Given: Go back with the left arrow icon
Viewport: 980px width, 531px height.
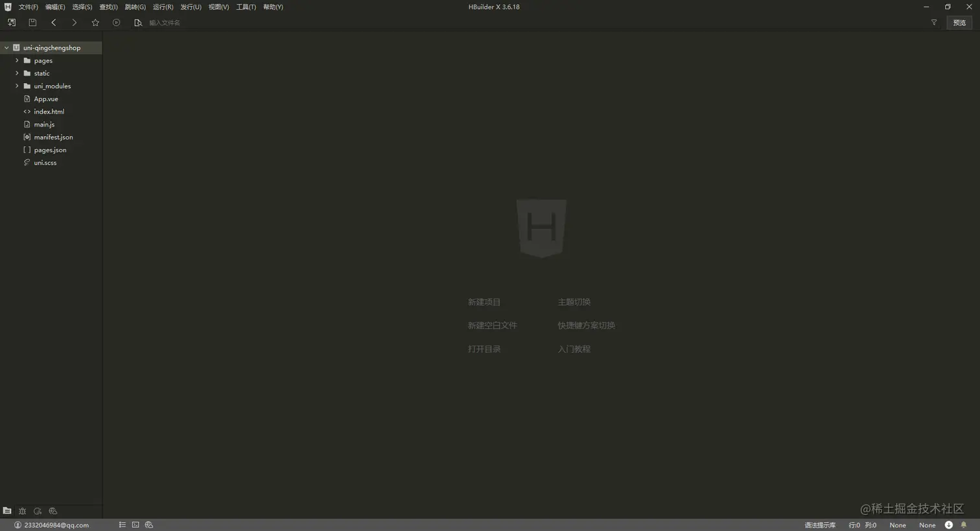Looking at the screenshot, I should pyautogui.click(x=54, y=23).
